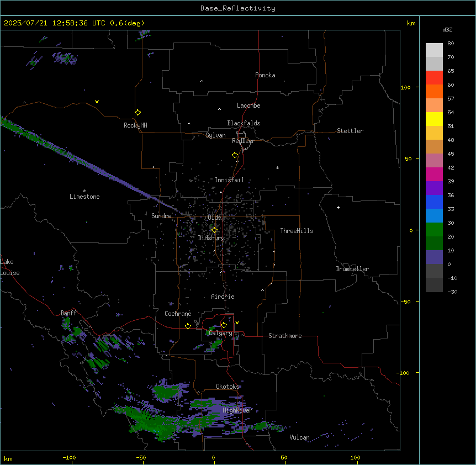Select the purple 39 dBZ legend swatch
Image resolution: width=476 pixels, height=465 pixels.
pos(434,188)
